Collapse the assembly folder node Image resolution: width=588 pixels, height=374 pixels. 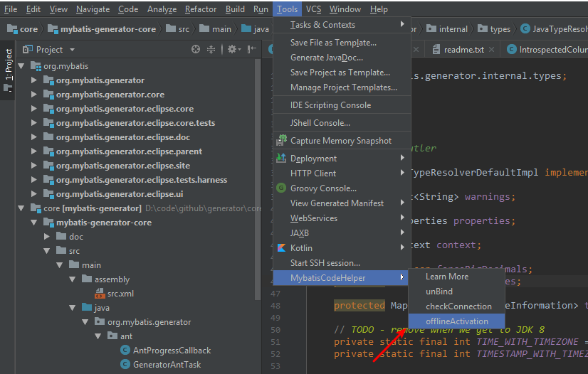pyautogui.click(x=73, y=279)
